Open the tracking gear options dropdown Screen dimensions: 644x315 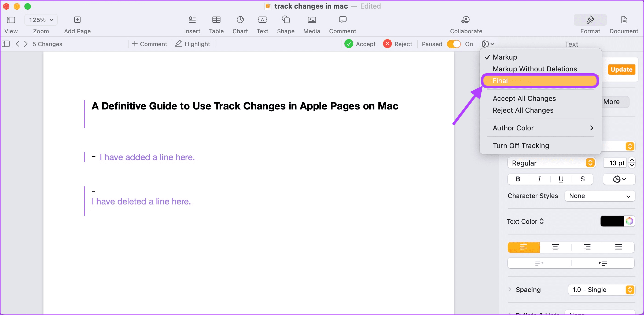pyautogui.click(x=488, y=44)
